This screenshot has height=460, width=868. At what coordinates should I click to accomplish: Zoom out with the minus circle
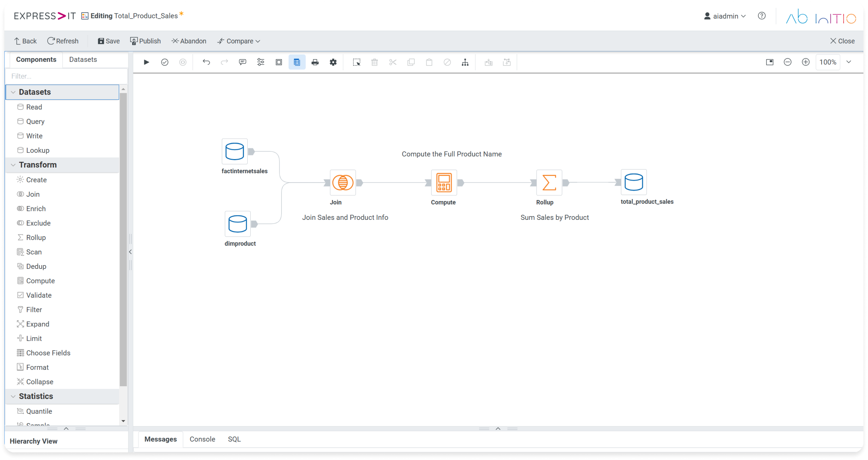coord(787,62)
